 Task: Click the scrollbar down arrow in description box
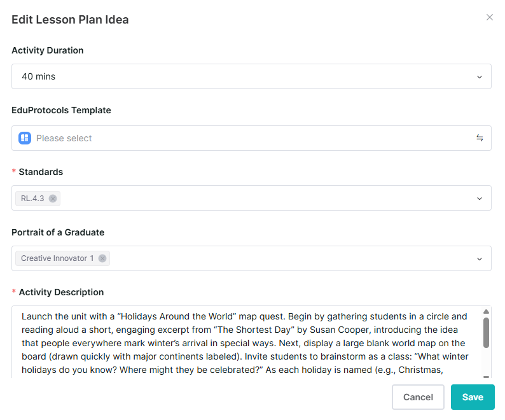(x=487, y=376)
